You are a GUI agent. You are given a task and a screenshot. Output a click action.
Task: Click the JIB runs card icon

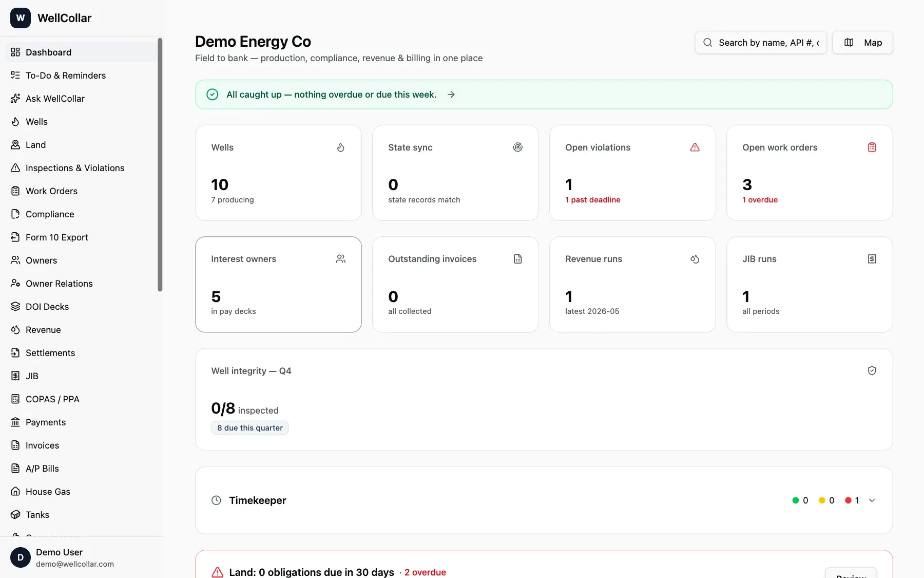[872, 259]
